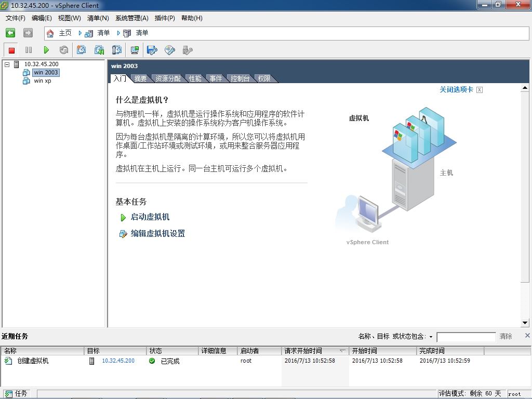Click the scroll down arrow of content pane
Viewport: 532px width, 399px height.
525,323
